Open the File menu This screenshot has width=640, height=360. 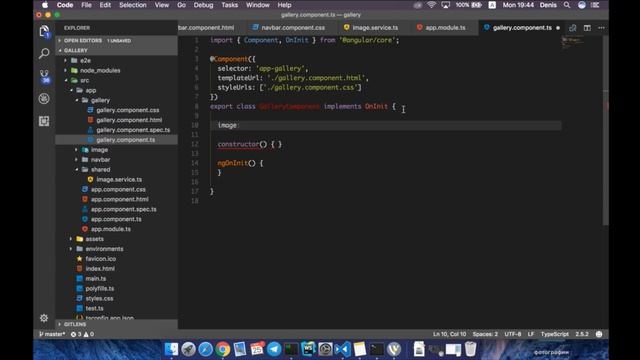click(86, 5)
